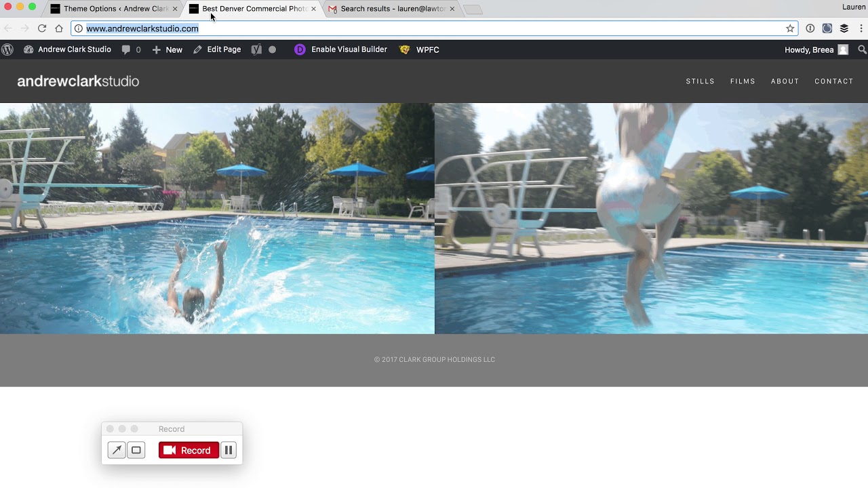Click the stacked layers extension icon
The width and height of the screenshot is (868, 488).
[844, 28]
